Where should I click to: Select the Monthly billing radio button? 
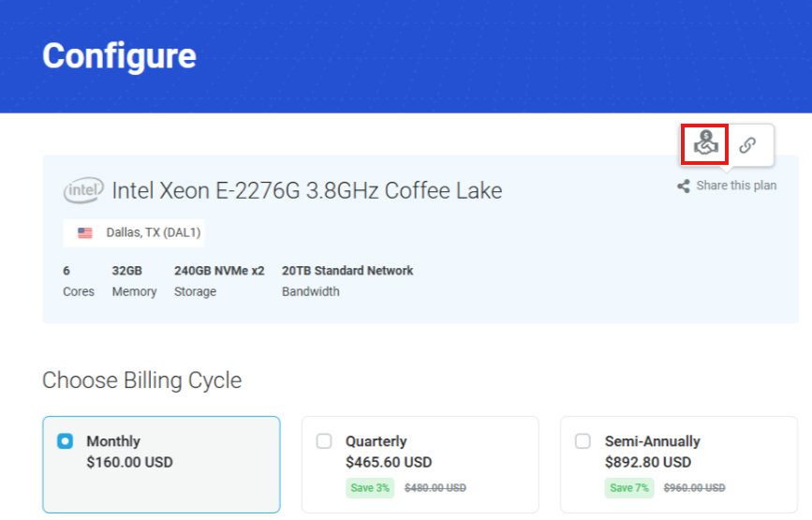pyautogui.click(x=66, y=440)
